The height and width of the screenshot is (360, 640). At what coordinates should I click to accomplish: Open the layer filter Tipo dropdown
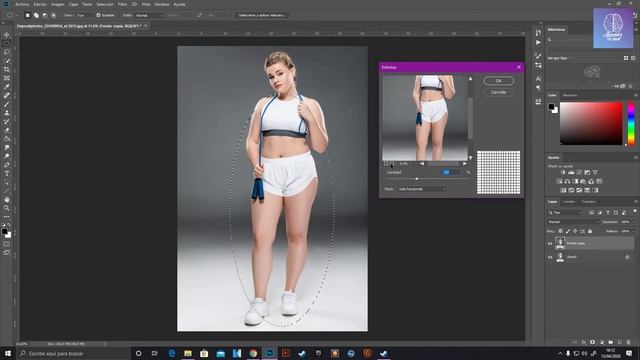click(x=565, y=212)
